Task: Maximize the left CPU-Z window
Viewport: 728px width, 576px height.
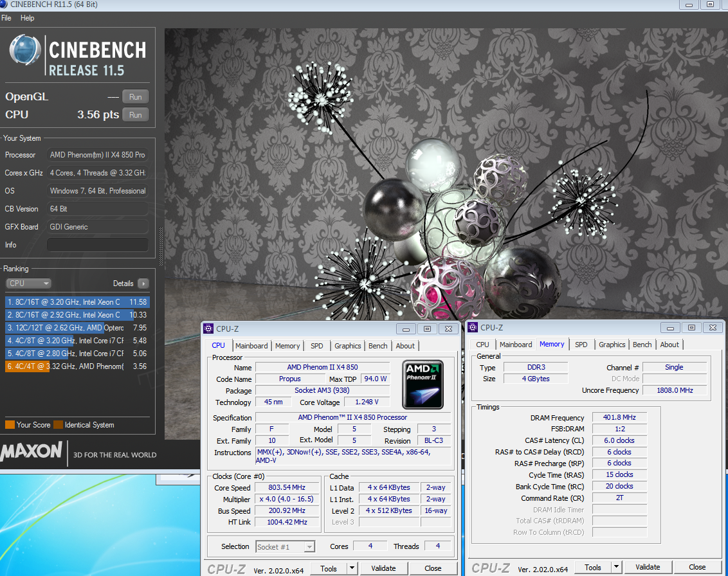Action: [x=427, y=328]
